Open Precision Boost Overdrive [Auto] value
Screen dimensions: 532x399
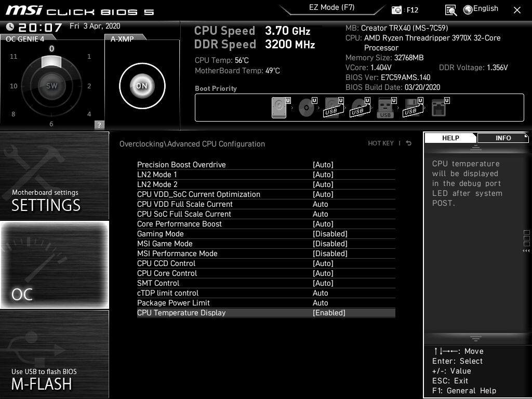pos(323,165)
